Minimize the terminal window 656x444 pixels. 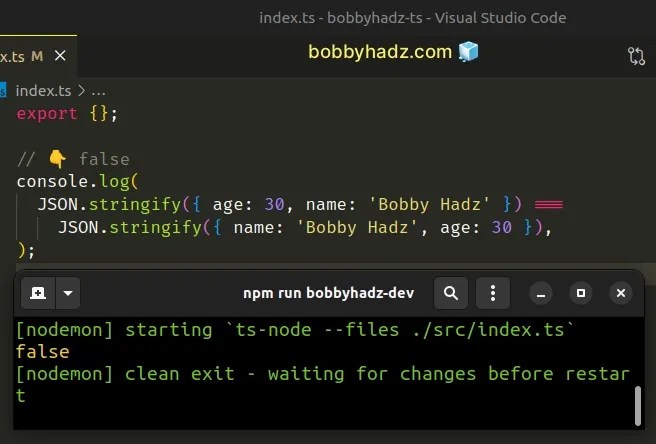tap(541, 293)
